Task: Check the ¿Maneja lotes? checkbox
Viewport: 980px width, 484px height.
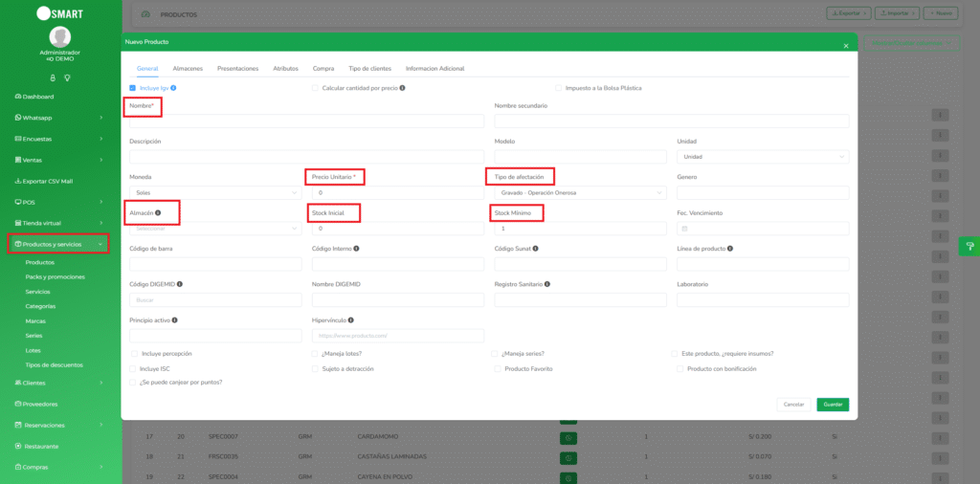Action: (315, 354)
